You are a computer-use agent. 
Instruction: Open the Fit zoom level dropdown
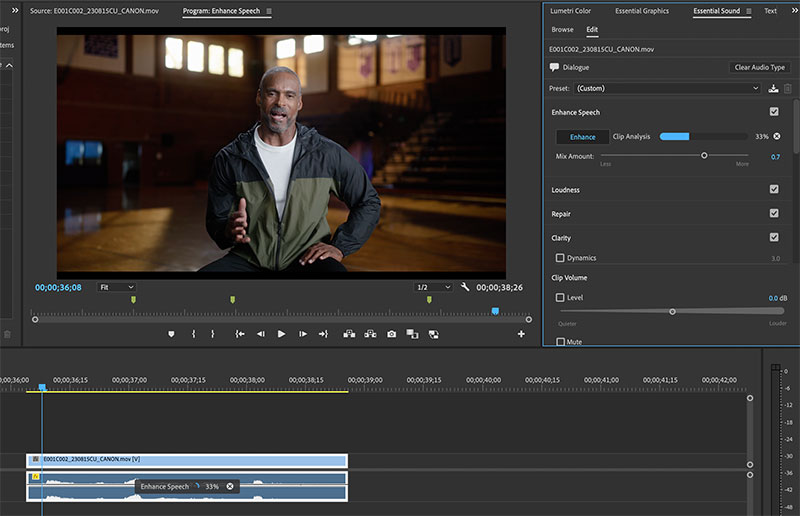tap(116, 287)
